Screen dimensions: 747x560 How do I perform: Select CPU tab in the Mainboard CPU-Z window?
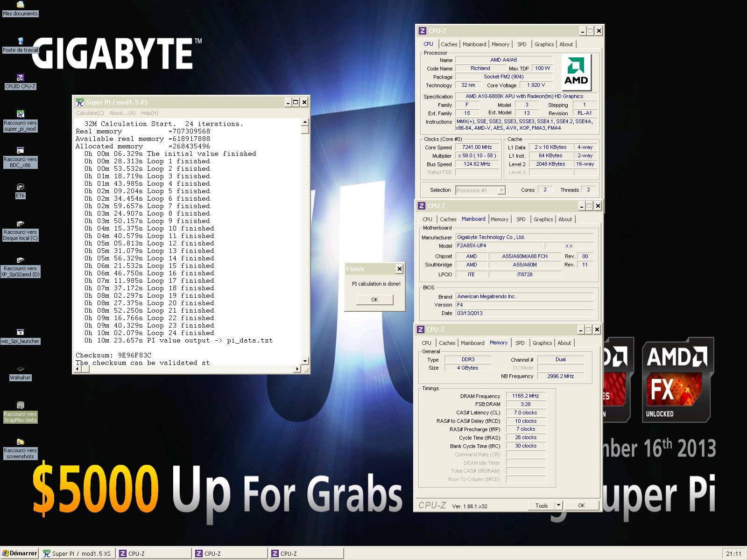click(x=428, y=219)
